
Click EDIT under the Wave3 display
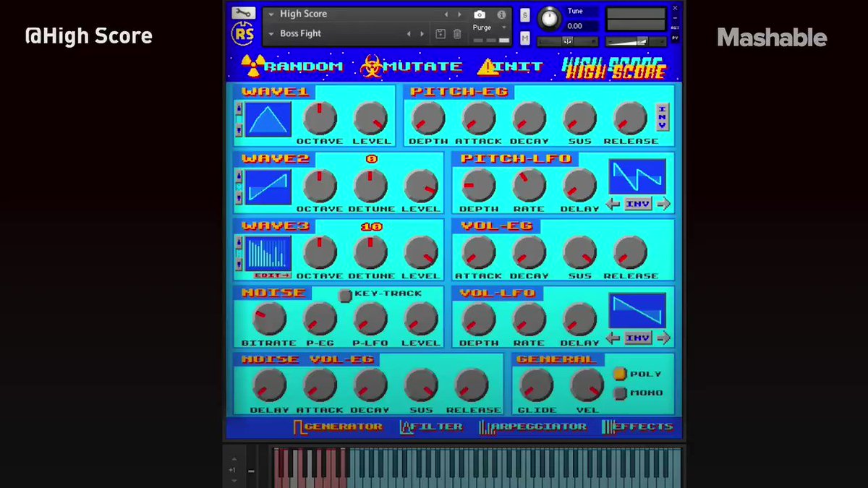tap(271, 275)
